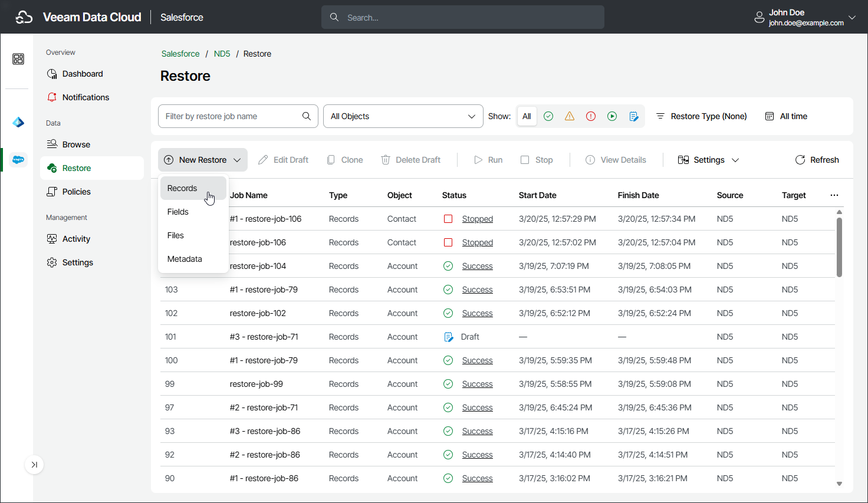Click the search magnifier in filter field

pyautogui.click(x=307, y=116)
